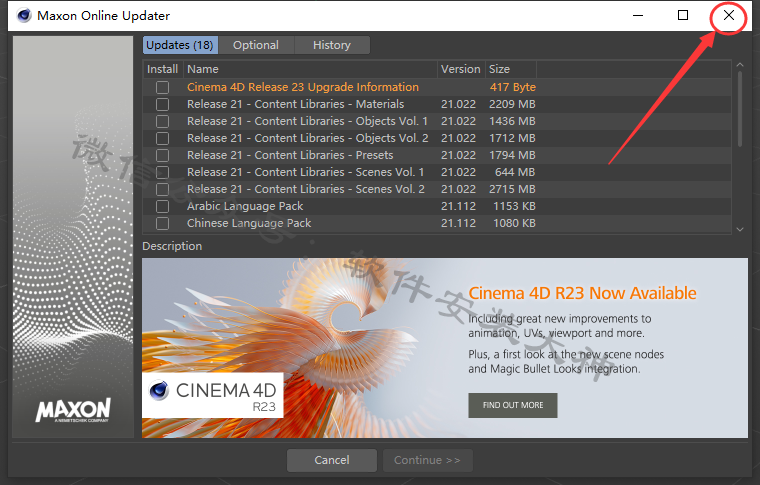Enable the Arabic Language Pack checkbox
This screenshot has height=485, width=760.
point(162,206)
